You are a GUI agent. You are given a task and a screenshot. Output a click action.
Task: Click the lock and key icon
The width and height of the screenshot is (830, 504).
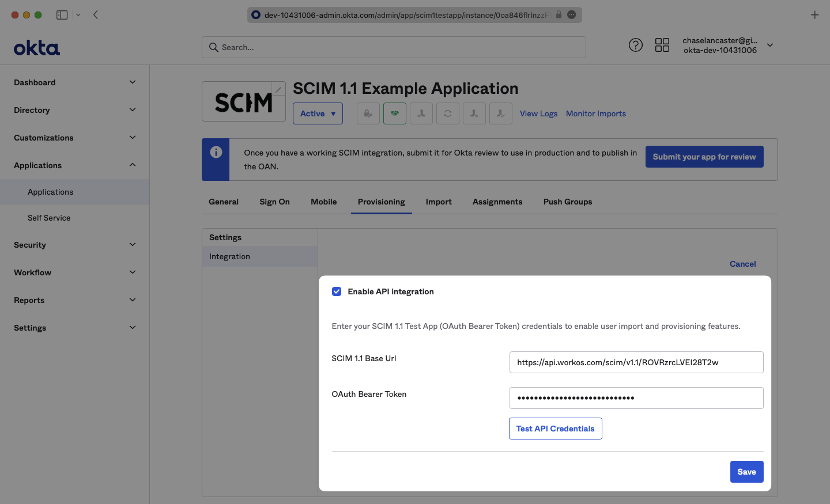pyautogui.click(x=368, y=113)
